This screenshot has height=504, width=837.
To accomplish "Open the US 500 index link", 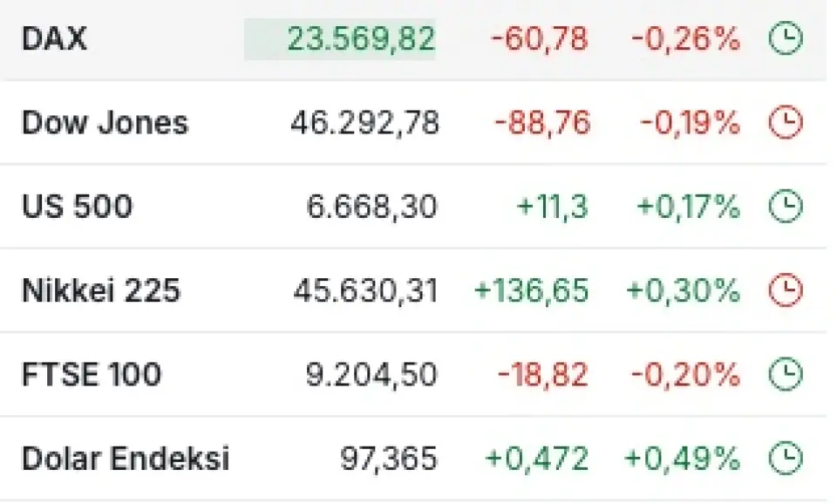I will [77, 206].
